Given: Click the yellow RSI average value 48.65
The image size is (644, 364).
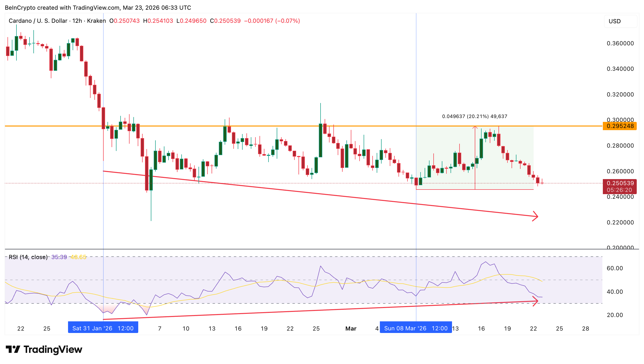Looking at the screenshot, I should tap(78, 257).
